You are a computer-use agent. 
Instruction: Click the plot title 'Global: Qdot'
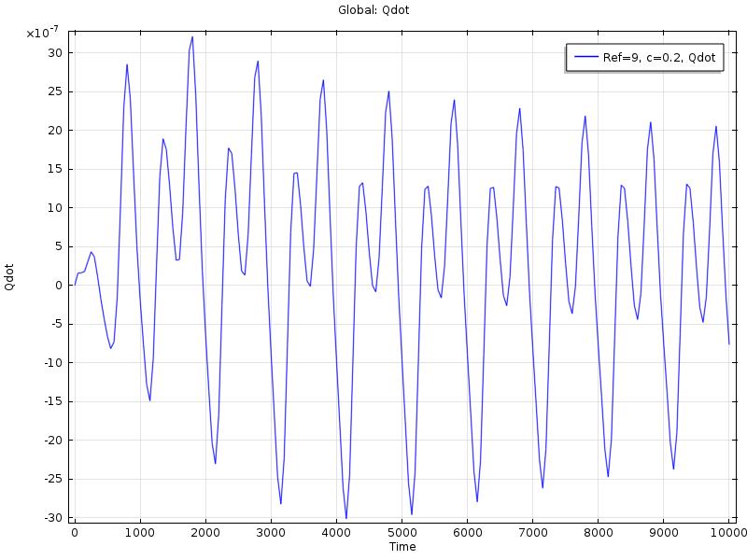[373, 10]
